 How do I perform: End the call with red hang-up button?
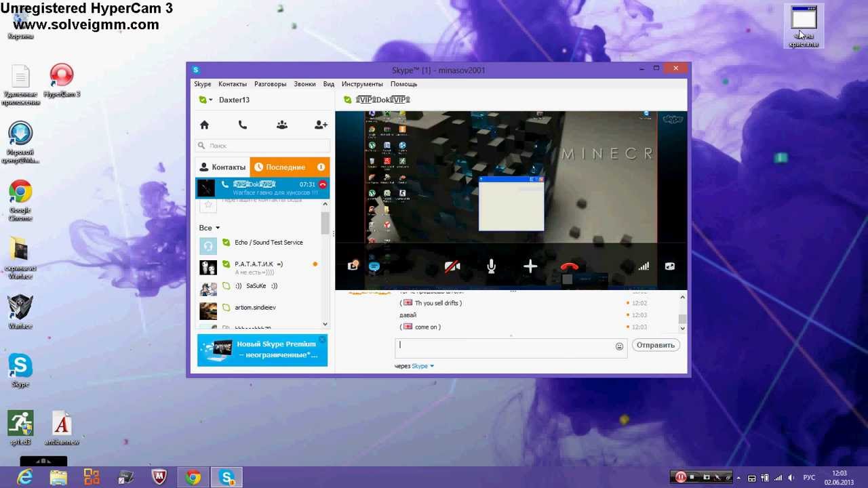(x=570, y=266)
